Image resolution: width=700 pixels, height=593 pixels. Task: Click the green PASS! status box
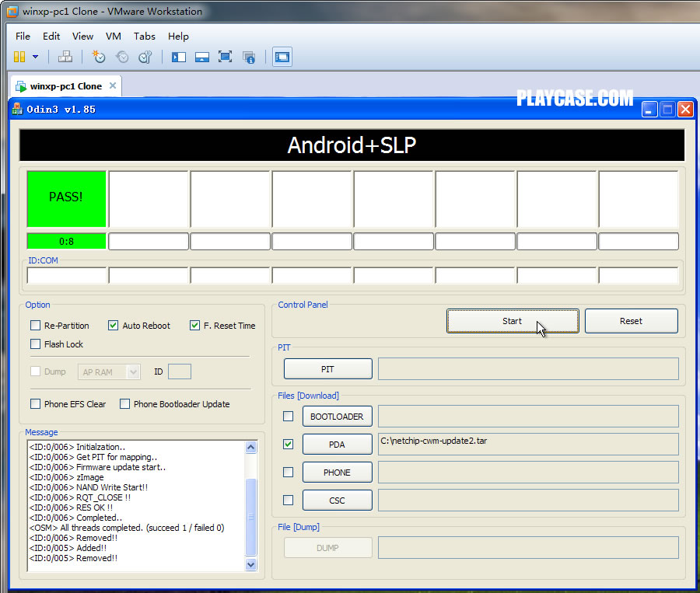(67, 198)
